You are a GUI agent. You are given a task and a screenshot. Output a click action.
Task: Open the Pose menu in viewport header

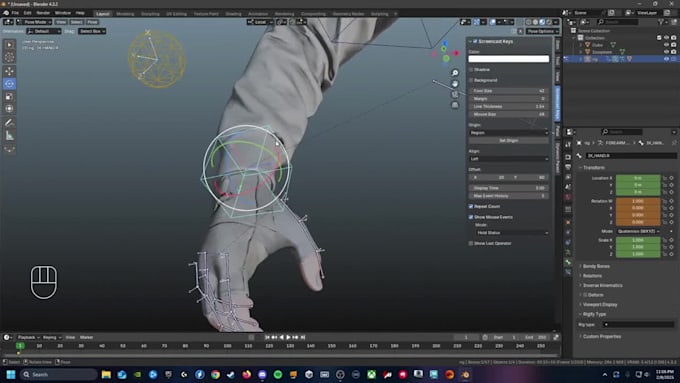(92, 22)
